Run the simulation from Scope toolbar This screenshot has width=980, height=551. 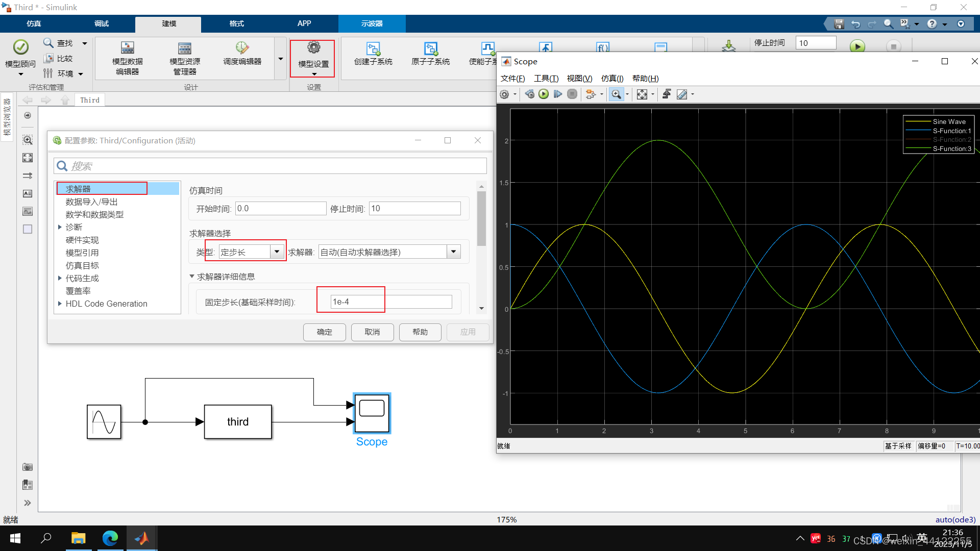[544, 94]
